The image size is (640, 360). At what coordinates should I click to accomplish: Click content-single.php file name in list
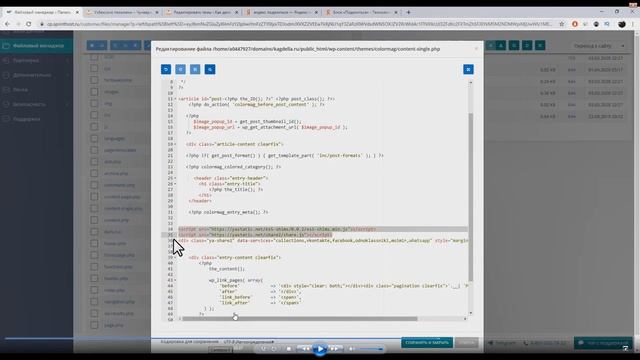point(123,209)
